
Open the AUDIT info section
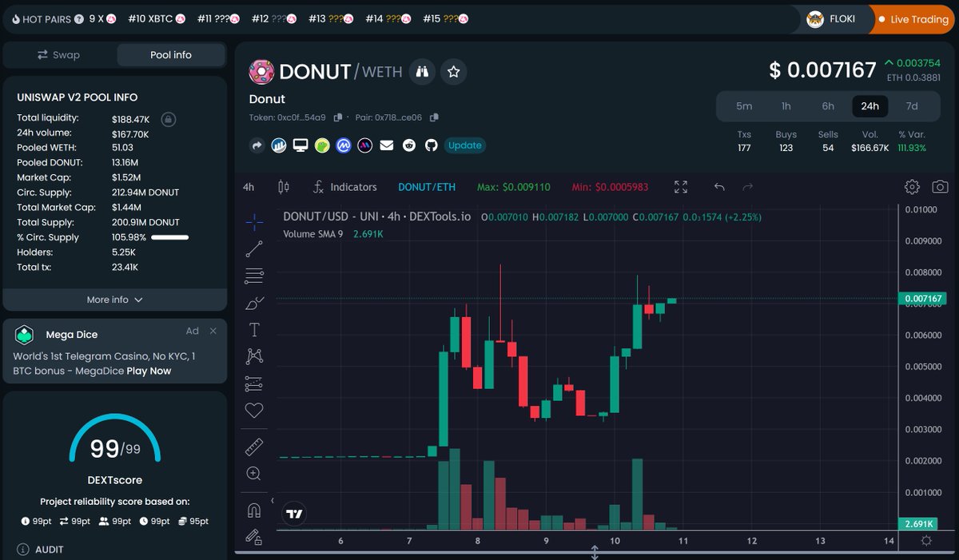click(42, 550)
